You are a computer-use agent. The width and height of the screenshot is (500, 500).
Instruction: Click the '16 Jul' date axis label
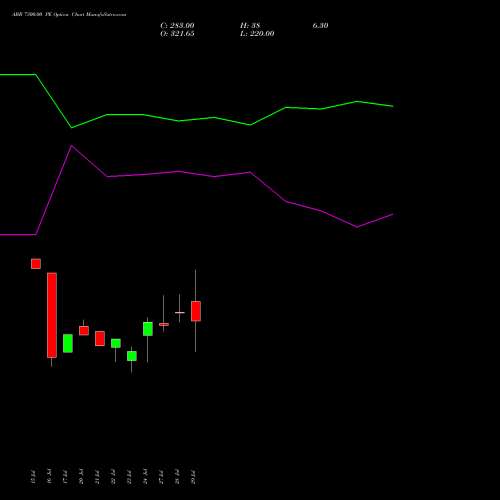[x=49, y=477]
